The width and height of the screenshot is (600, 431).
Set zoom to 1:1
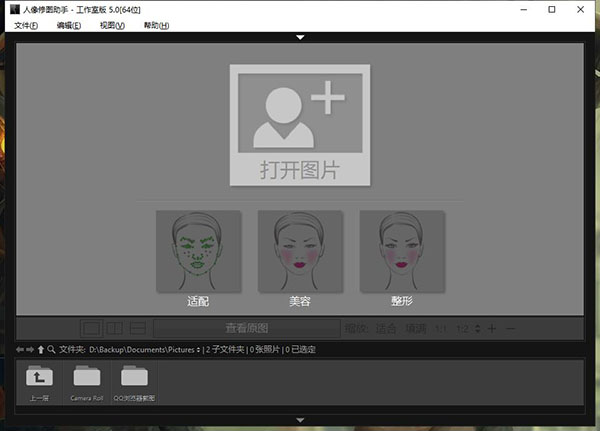click(440, 329)
